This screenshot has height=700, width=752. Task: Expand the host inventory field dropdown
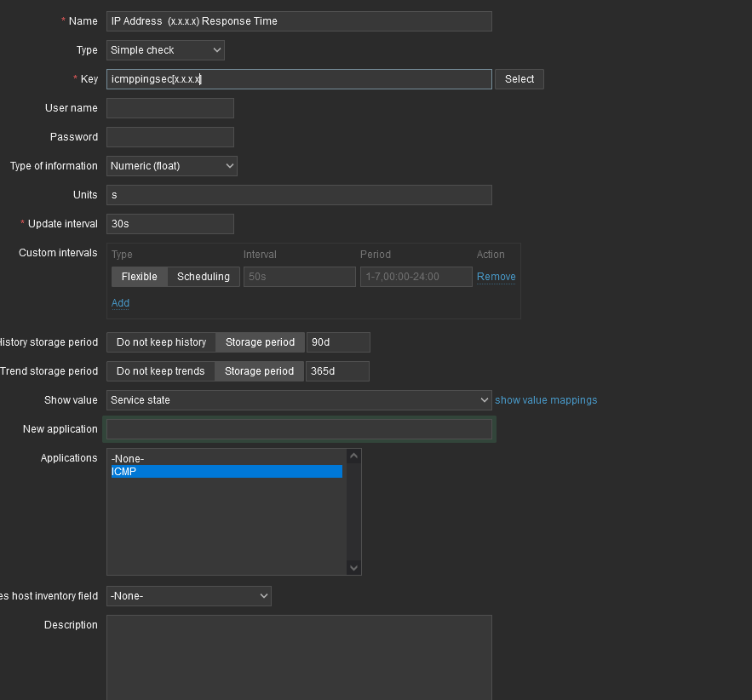pos(188,596)
